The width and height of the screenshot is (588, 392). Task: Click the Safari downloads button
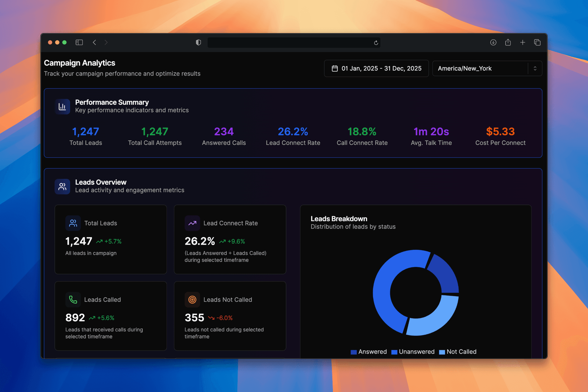493,43
